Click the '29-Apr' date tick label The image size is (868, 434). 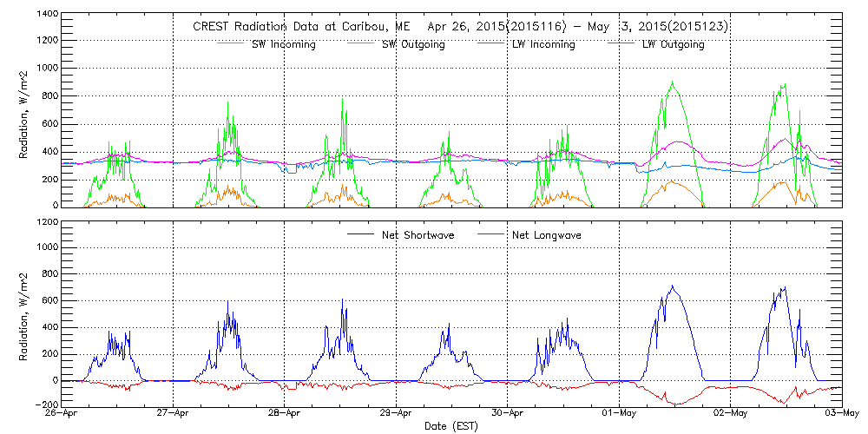coord(396,414)
